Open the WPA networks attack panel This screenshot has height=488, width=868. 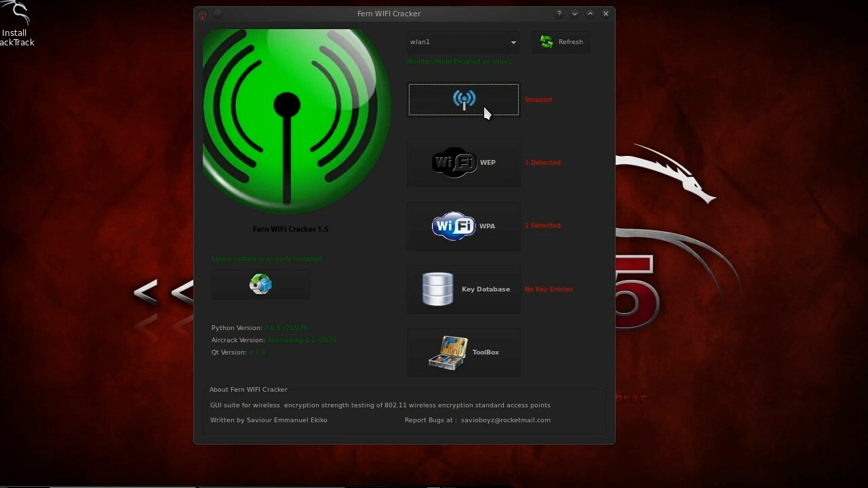463,226
